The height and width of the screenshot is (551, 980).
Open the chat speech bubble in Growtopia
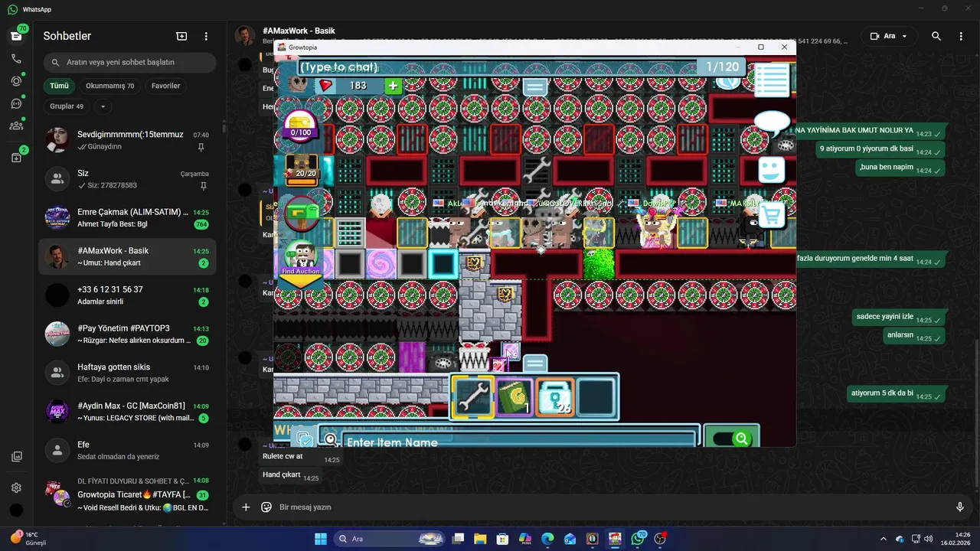click(x=772, y=122)
